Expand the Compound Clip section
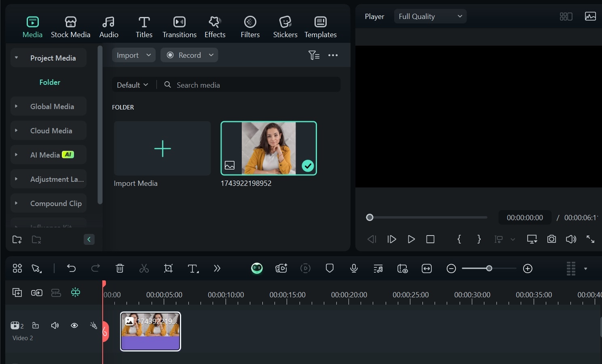602x364 pixels. tap(17, 203)
